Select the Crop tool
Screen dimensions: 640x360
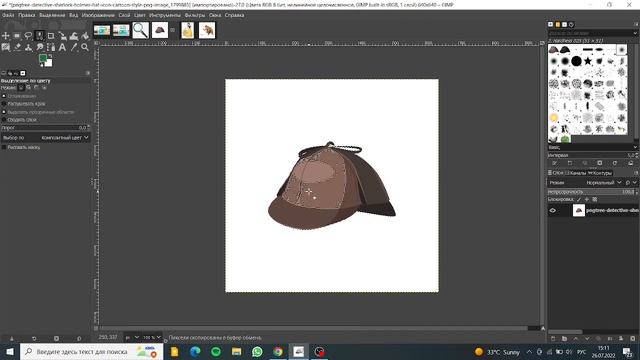coord(51,36)
